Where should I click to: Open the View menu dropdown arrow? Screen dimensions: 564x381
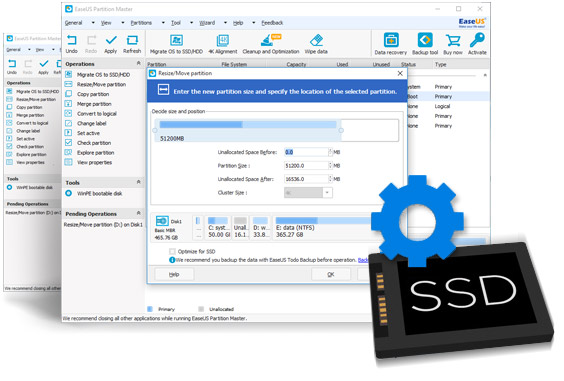pos(123,23)
